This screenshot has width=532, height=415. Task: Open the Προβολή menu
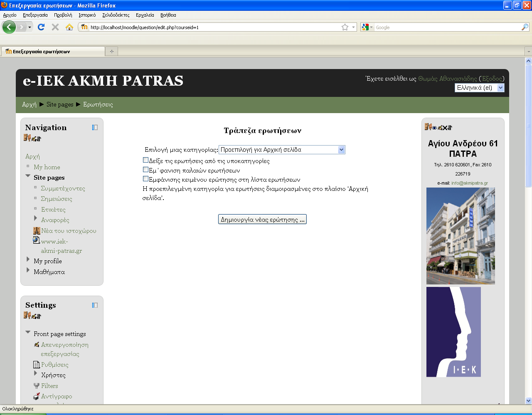tap(63, 15)
